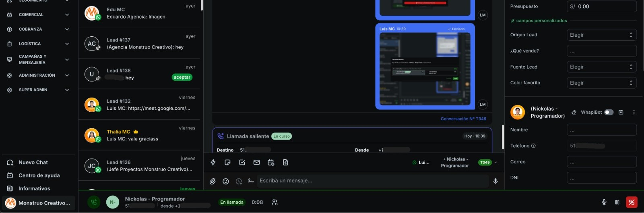Viewport: 644px width, 213px height.
Task: Open call participants icon
Action: [275, 202]
